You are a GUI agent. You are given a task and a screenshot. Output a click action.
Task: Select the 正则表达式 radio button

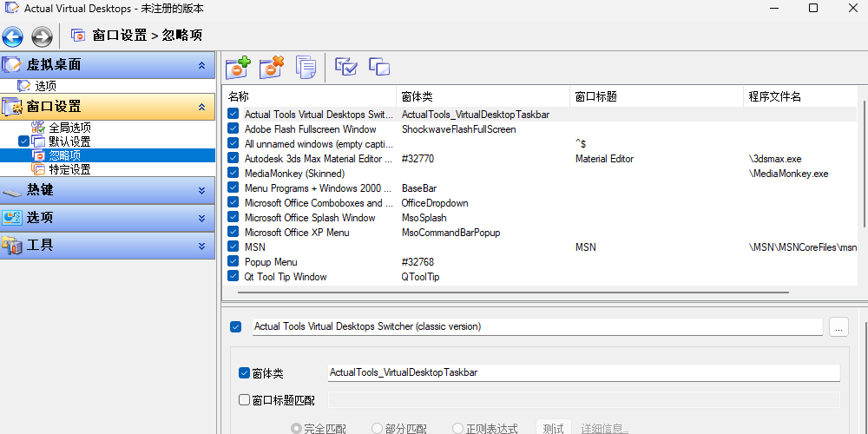point(457,429)
